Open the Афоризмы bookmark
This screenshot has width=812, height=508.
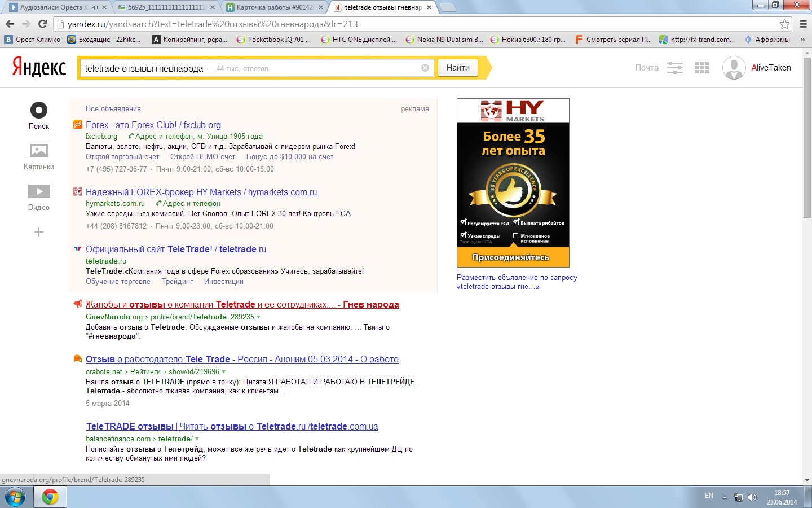[767, 40]
